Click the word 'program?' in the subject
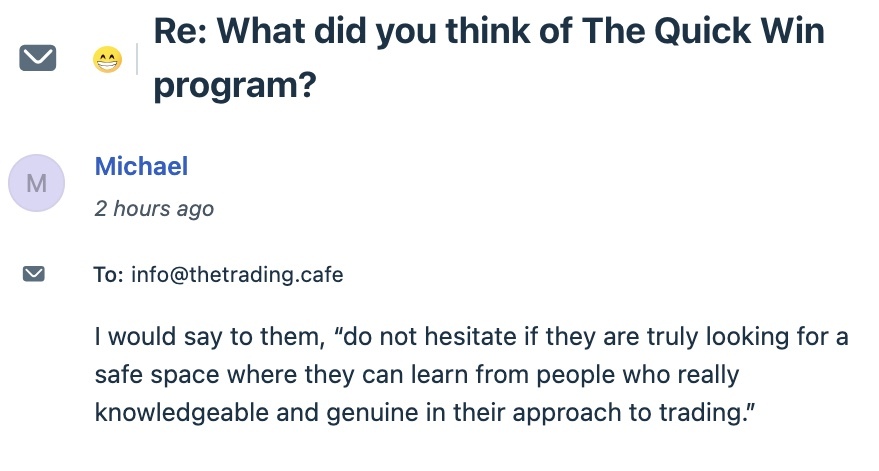The width and height of the screenshot is (879, 471). (x=235, y=86)
